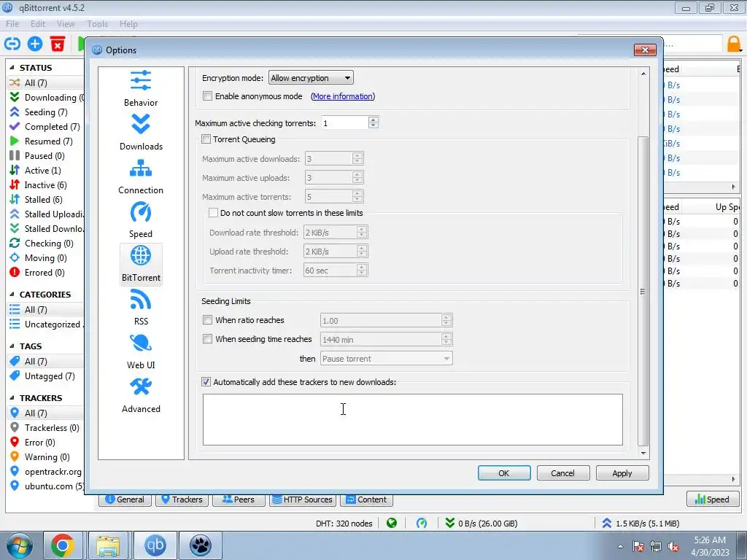This screenshot has width=747, height=560.
Task: Open Chrome from taskbar
Action: (63, 545)
